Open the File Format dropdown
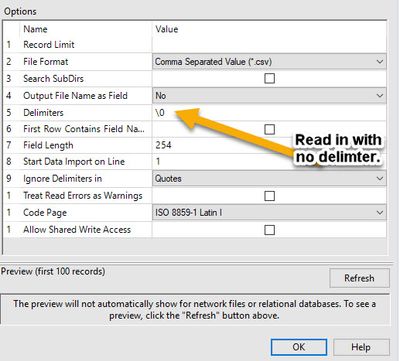This screenshot has width=400, height=361. 269,62
